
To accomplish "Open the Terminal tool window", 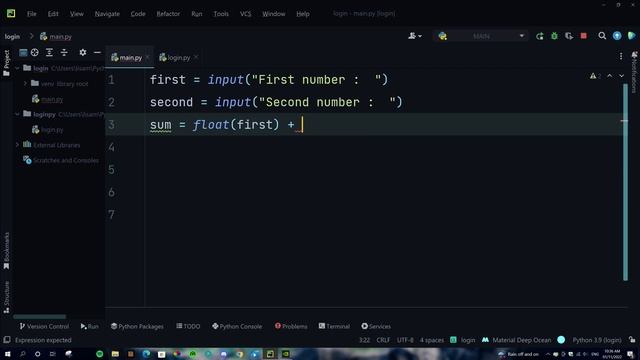I will point(334,326).
